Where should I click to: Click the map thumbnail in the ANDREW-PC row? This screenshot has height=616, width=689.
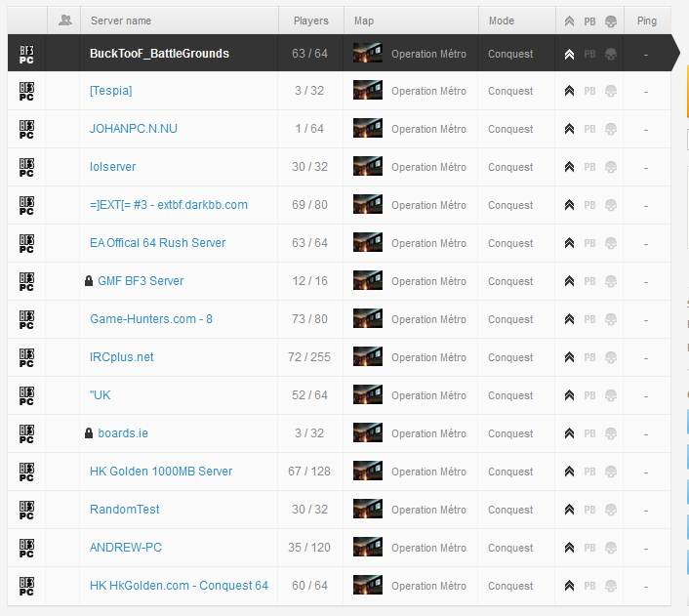click(x=367, y=548)
